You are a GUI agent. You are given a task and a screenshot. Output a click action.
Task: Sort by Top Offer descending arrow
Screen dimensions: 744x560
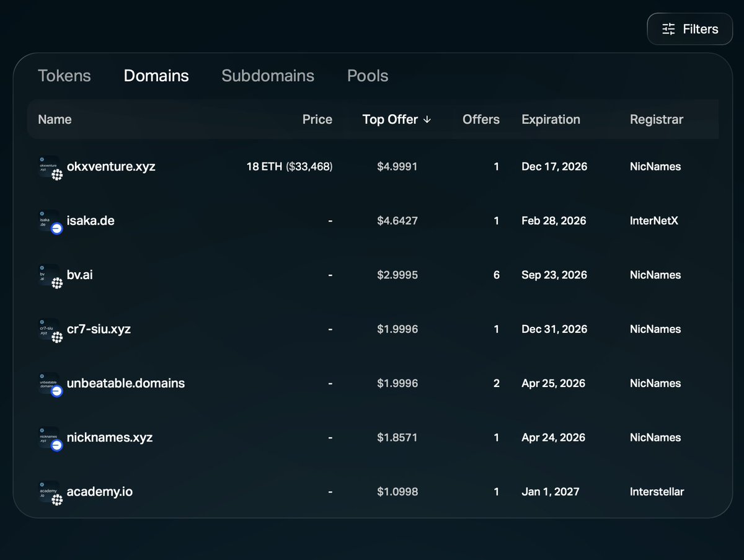pyautogui.click(x=427, y=120)
